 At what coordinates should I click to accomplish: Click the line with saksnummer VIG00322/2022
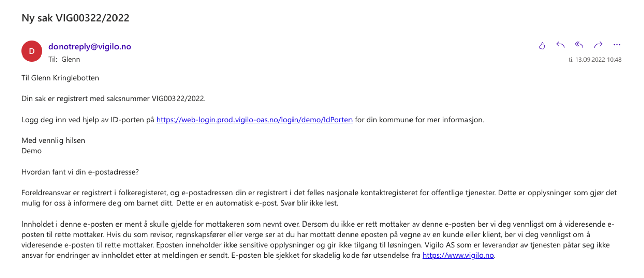(x=114, y=99)
